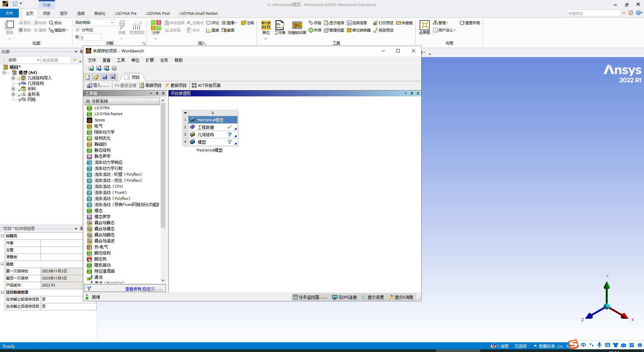This screenshot has height=352, width=644.
Task: Click Show 0 Messages button
Action: click(x=401, y=297)
